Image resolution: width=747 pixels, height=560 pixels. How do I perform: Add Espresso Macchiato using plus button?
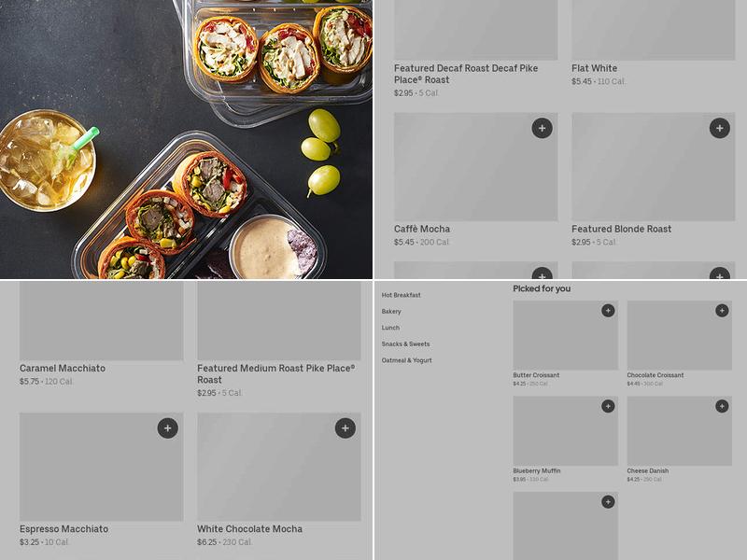(x=168, y=428)
